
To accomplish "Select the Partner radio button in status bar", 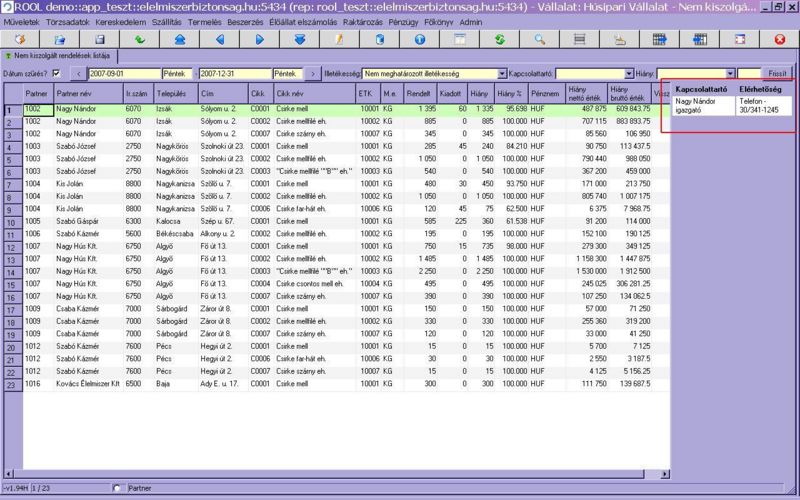I will pyautogui.click(x=119, y=488).
